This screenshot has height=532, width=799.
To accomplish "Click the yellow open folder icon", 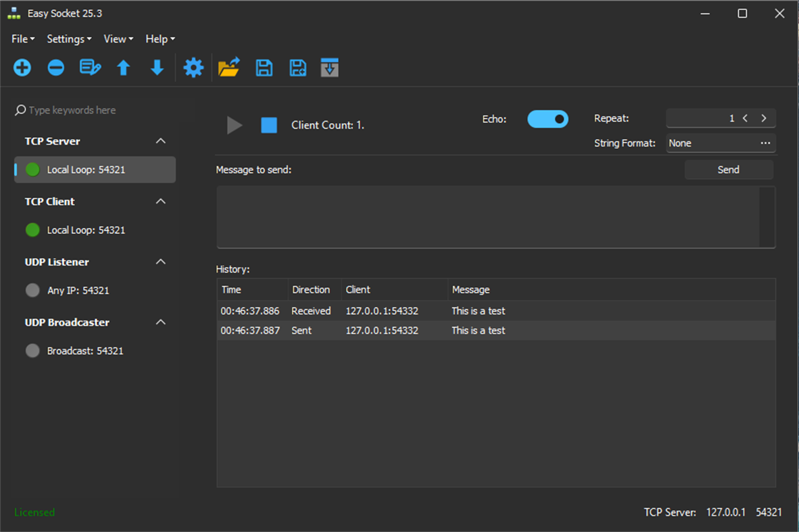I will (x=228, y=68).
